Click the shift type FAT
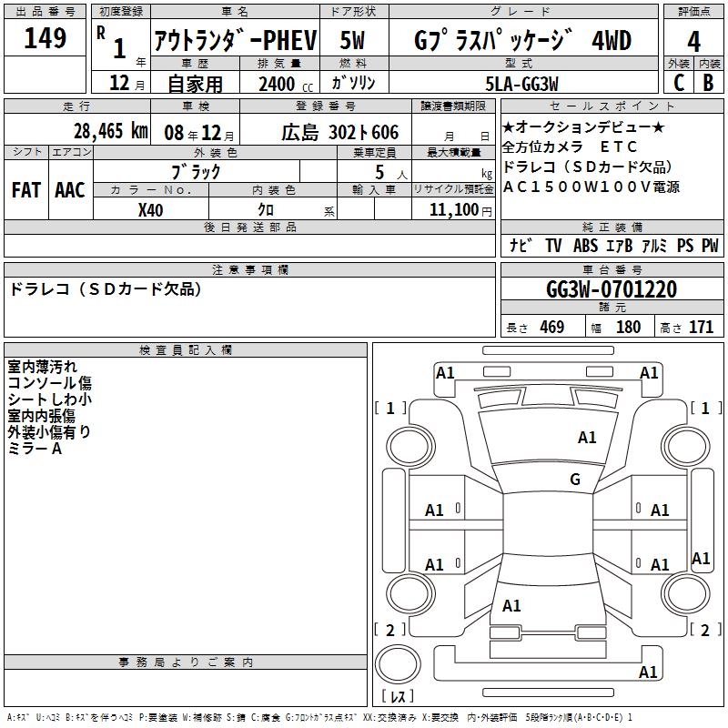The width and height of the screenshot is (728, 728). click(26, 190)
